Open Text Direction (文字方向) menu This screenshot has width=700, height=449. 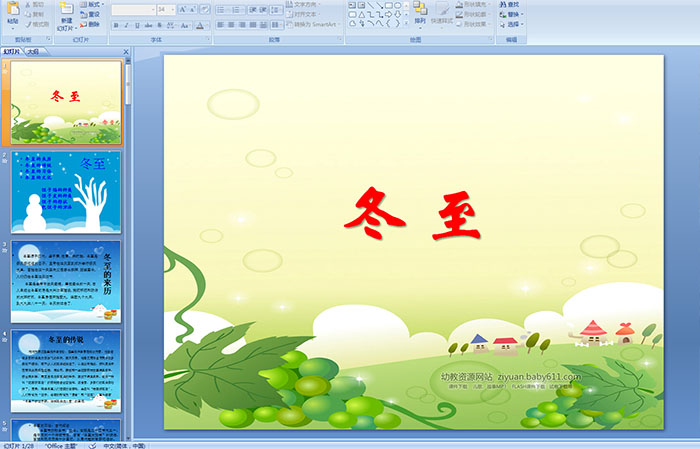(x=303, y=4)
